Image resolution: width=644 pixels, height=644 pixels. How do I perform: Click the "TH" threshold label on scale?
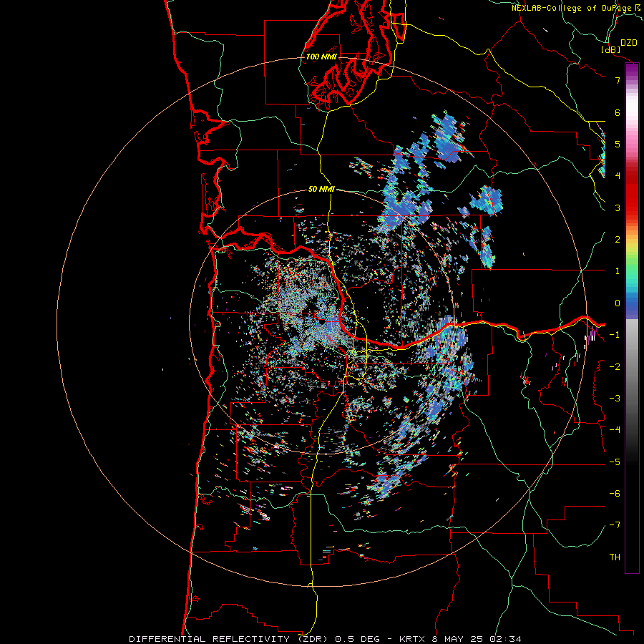tap(615, 557)
